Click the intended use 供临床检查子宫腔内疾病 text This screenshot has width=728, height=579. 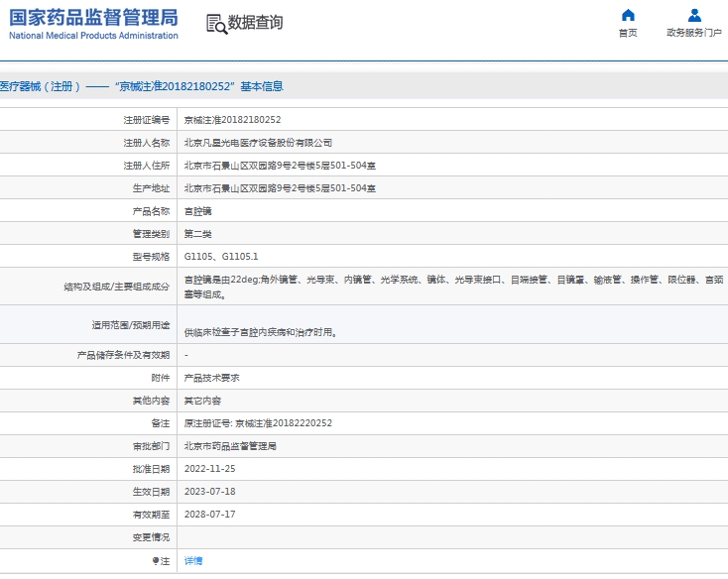tap(261, 332)
